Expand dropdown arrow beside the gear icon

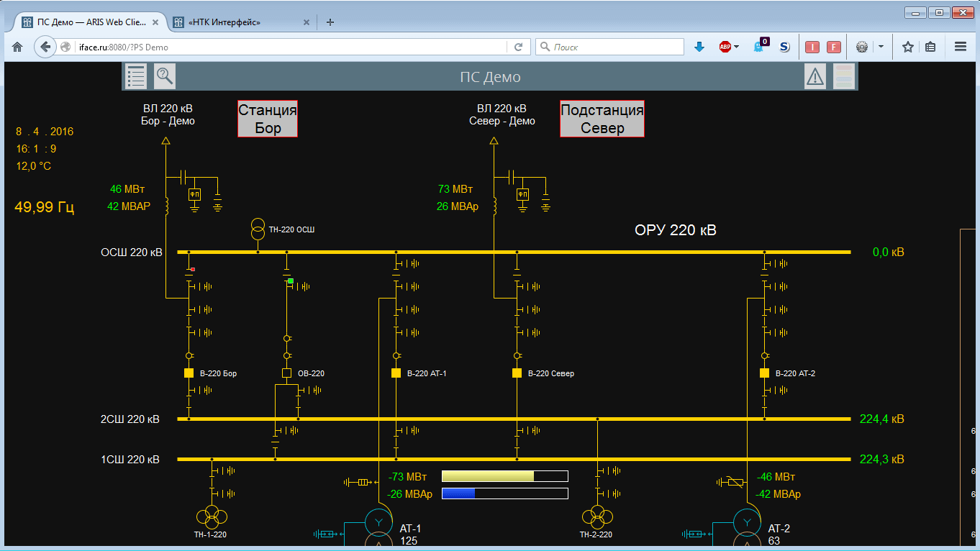pos(881,47)
